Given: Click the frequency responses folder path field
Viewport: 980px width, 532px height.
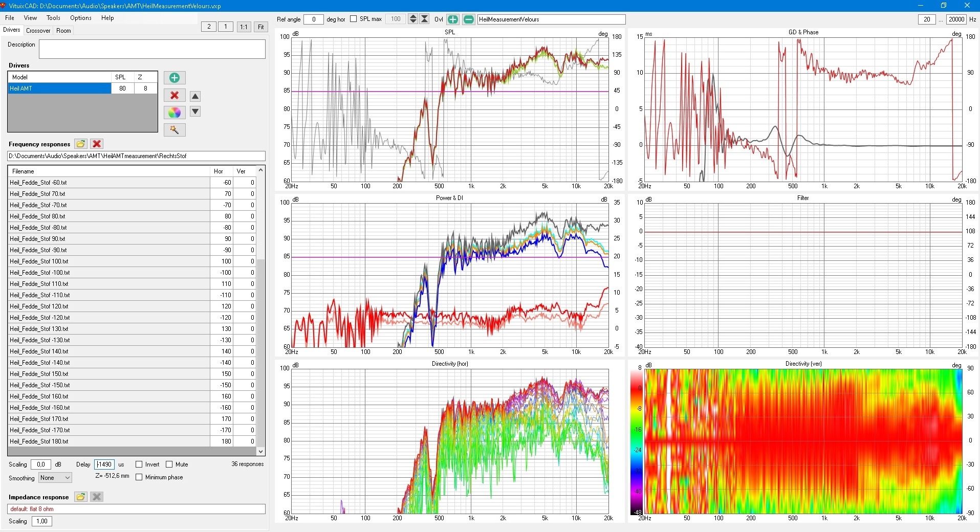Looking at the screenshot, I should tap(136, 156).
